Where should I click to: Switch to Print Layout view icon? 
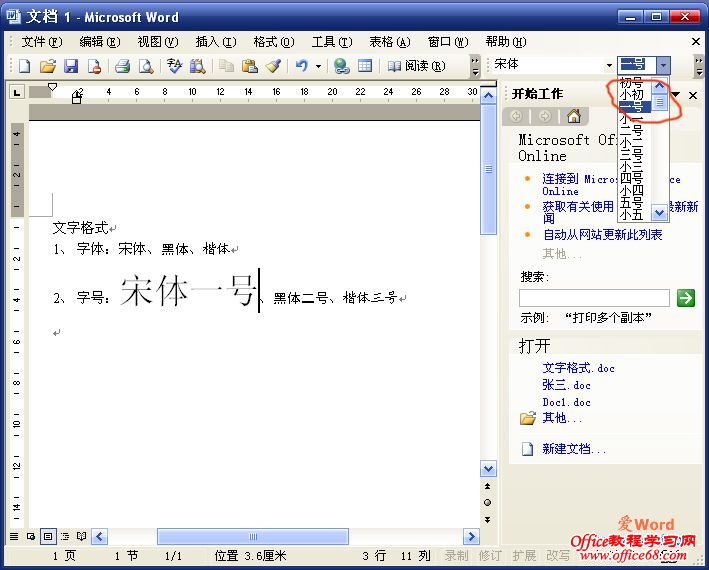pos(48,537)
